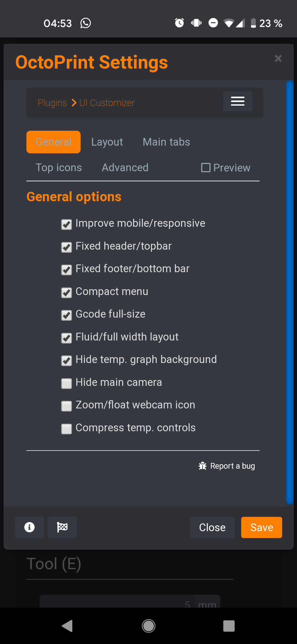Image resolution: width=297 pixels, height=644 pixels.
Task: Click the bug icon beside Report a bug
Action: click(203, 466)
